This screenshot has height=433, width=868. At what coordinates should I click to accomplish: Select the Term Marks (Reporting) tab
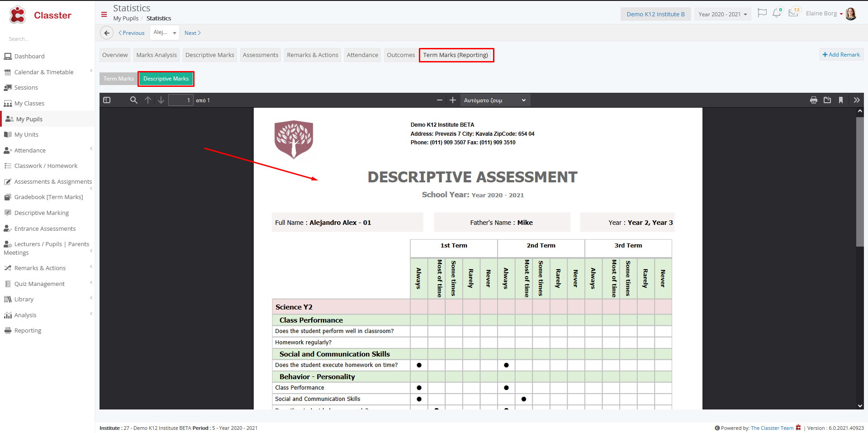pyautogui.click(x=456, y=55)
